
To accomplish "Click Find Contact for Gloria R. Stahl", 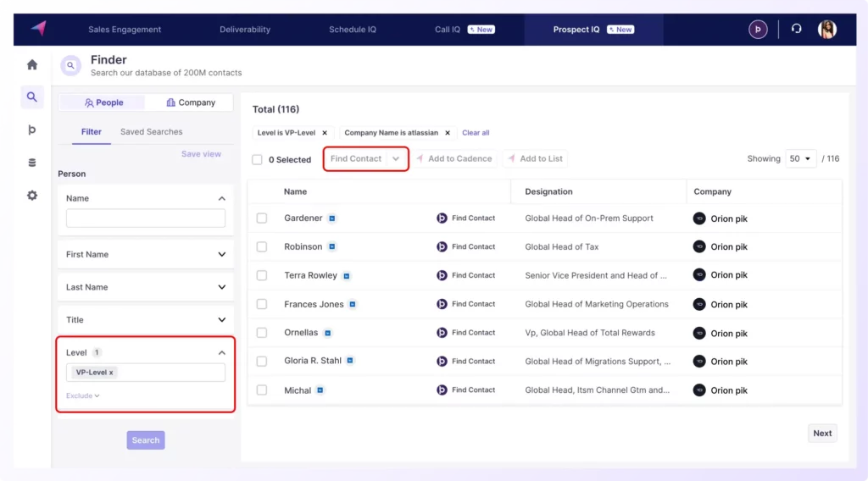I will [x=465, y=361].
